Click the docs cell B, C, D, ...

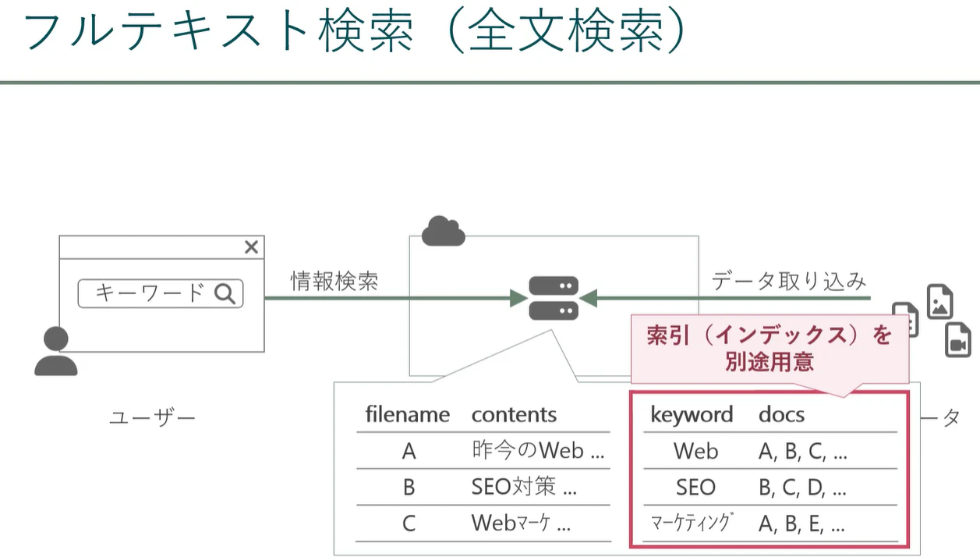point(802,487)
